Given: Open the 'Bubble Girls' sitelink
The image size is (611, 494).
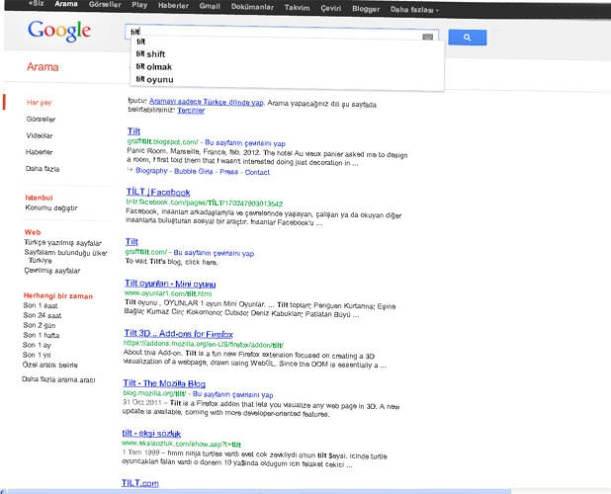Looking at the screenshot, I should point(193,171).
